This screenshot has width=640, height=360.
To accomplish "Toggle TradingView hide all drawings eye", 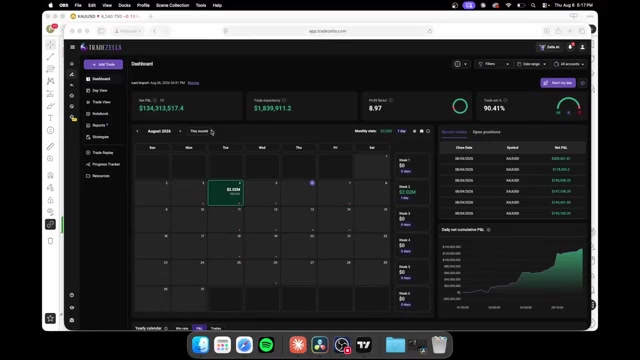I will (50, 212).
